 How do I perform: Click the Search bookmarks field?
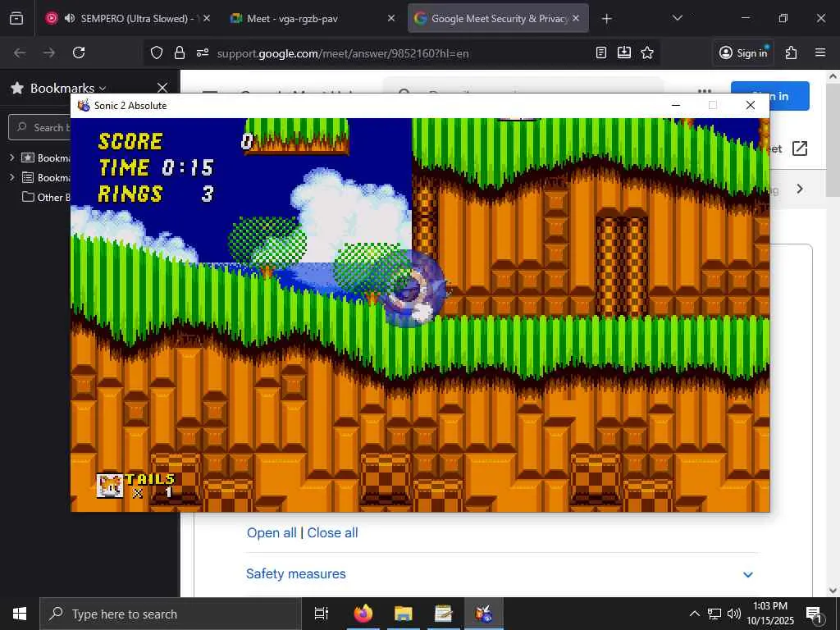pyautogui.click(x=39, y=127)
